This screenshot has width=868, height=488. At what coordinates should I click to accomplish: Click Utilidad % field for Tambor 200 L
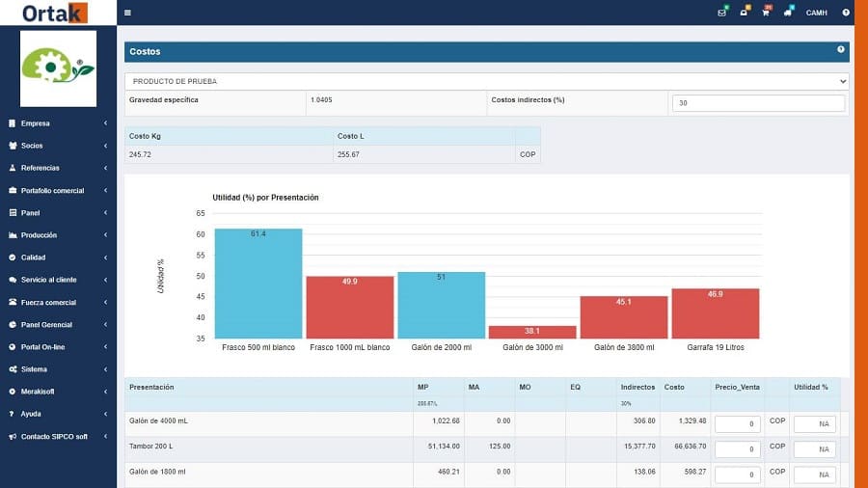pyautogui.click(x=813, y=449)
